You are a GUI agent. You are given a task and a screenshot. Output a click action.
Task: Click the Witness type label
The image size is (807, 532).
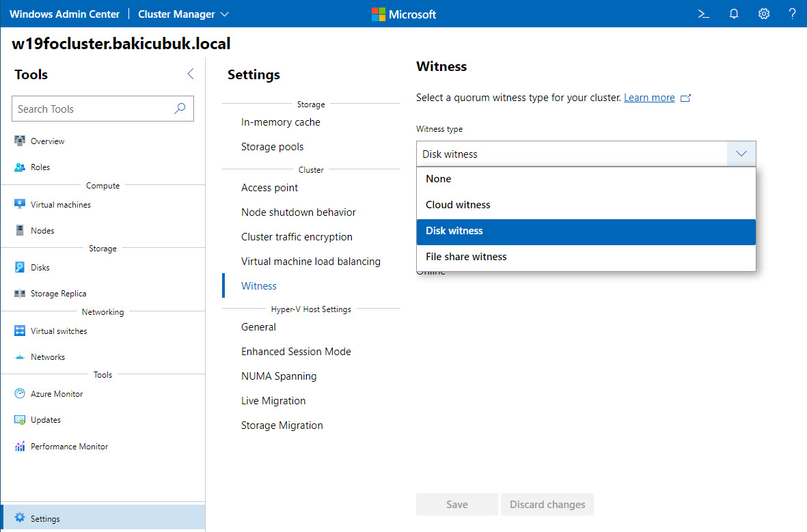tap(439, 129)
